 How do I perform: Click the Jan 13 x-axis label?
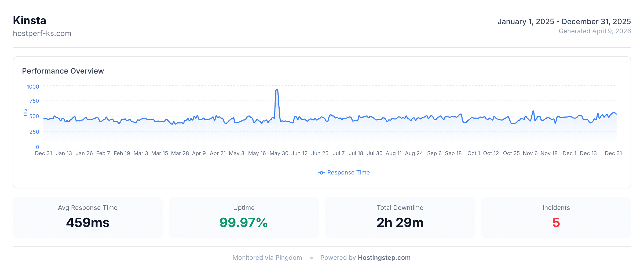(x=64, y=153)
